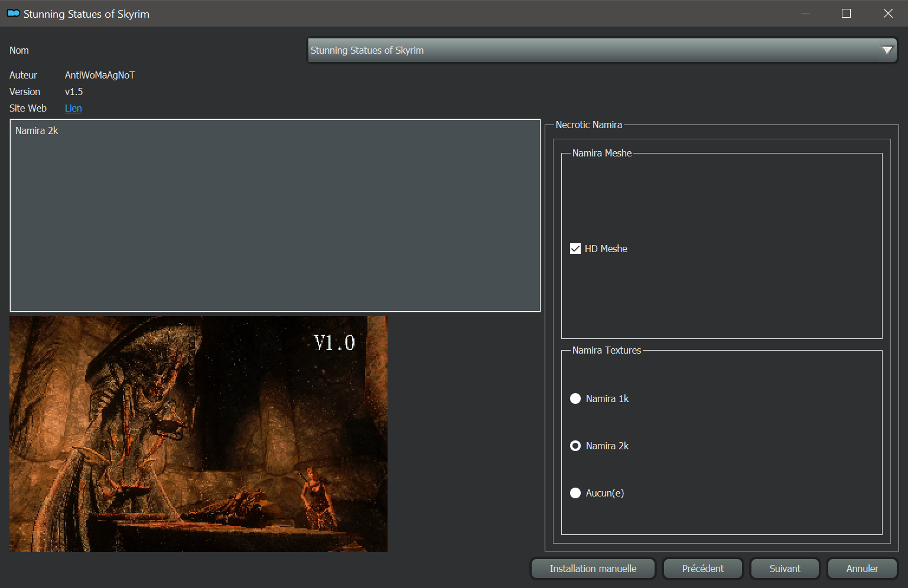The width and height of the screenshot is (908, 588).
Task: Click the author name AntiWoMaAgNoT
Action: [100, 75]
